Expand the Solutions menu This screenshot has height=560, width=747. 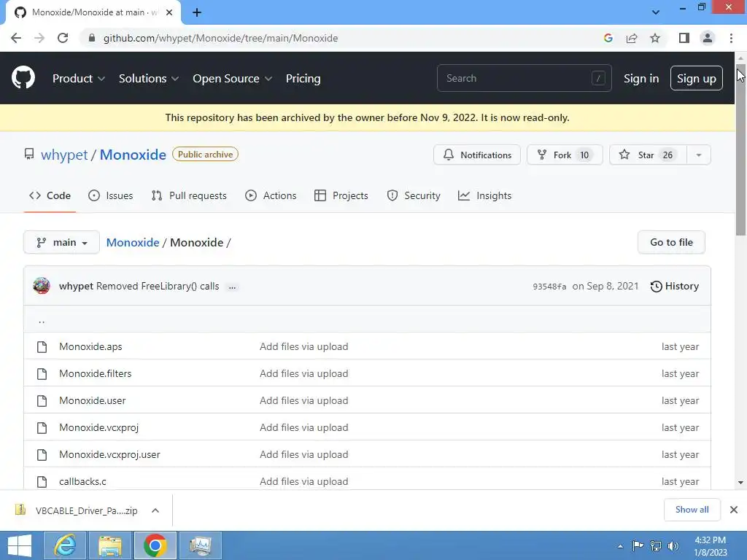tap(149, 79)
